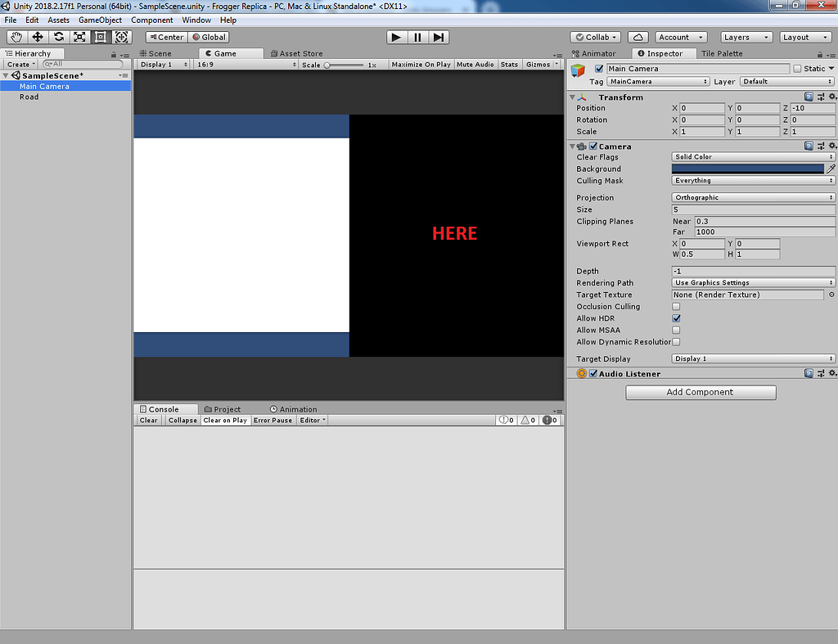Open the Clear Flags dropdown
The image size is (838, 644).
click(x=751, y=156)
